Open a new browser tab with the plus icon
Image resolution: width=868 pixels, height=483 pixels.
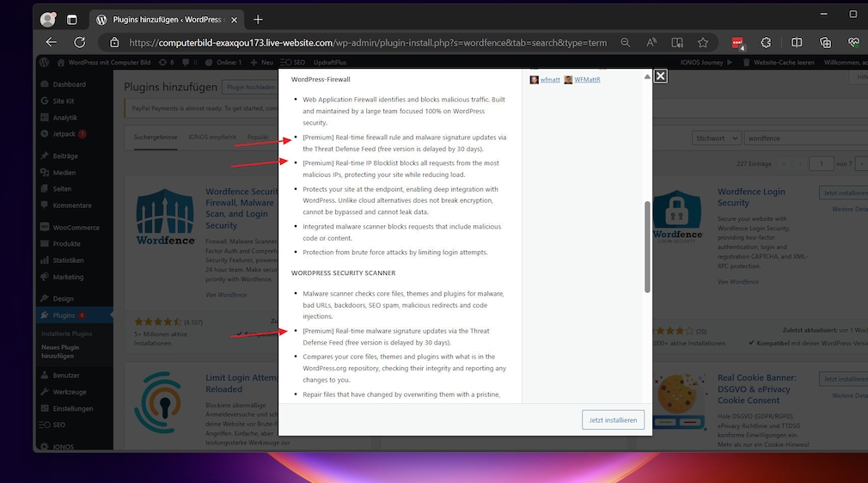point(258,19)
